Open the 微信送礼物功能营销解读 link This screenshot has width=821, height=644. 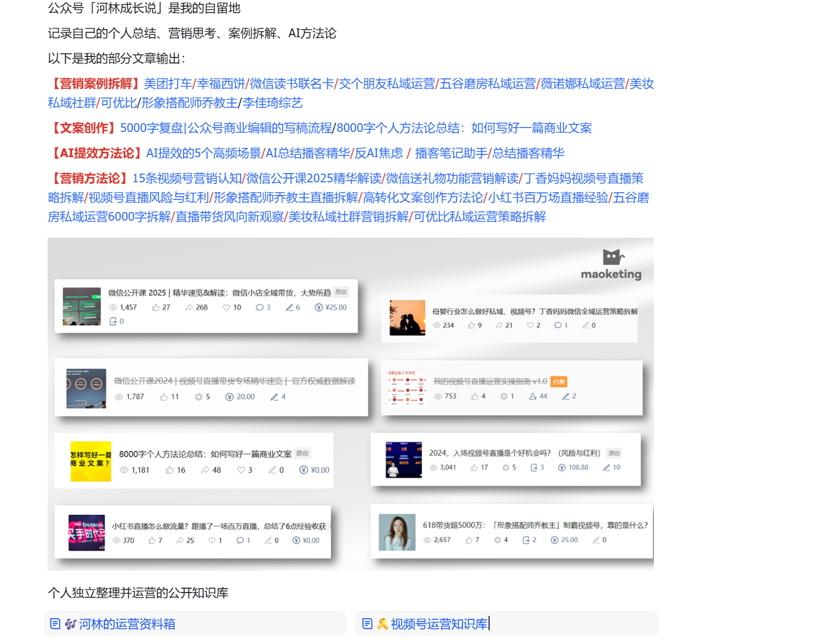point(452,179)
